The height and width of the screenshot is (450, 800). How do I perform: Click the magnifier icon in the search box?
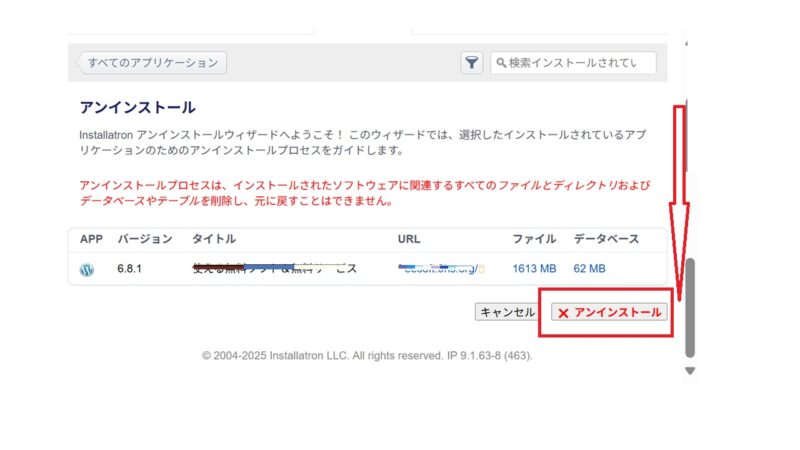501,63
